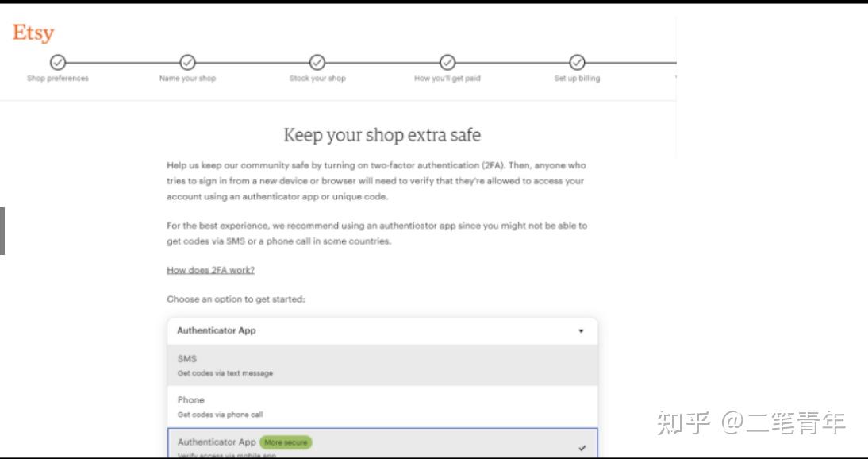868x459 pixels.
Task: Select the Name your shop step checkmark
Action: point(188,62)
